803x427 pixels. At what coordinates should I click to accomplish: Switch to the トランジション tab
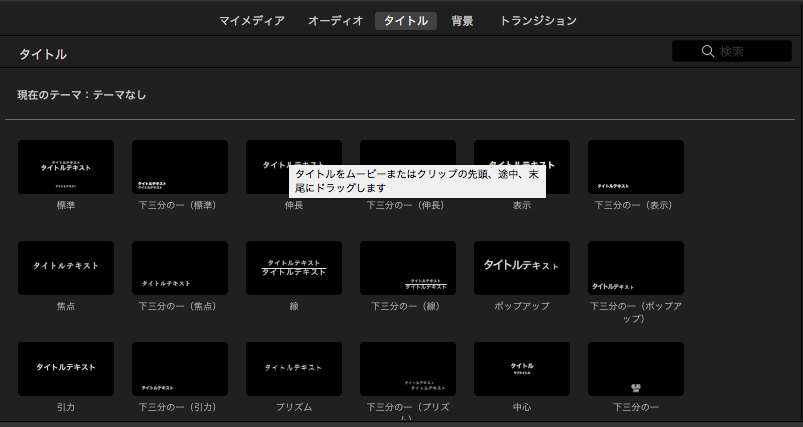pyautogui.click(x=538, y=21)
